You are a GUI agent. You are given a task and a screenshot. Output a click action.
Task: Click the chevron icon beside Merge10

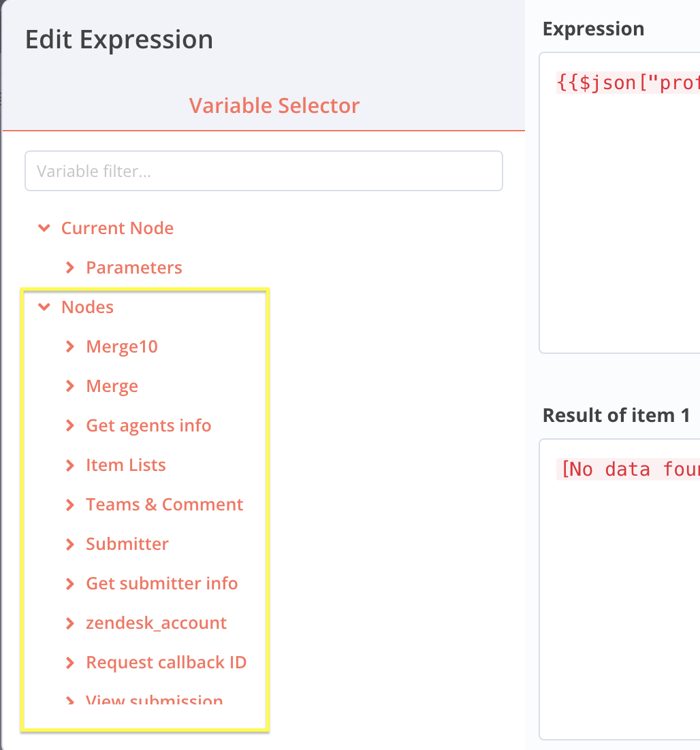tap(70, 346)
